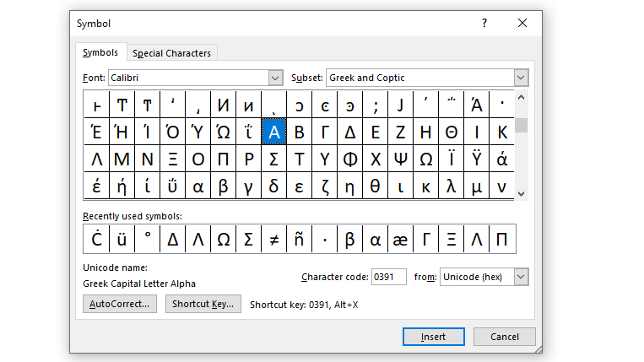Select the Greek capital Sigma in the grid
The height and width of the screenshot is (362, 644).
click(274, 159)
